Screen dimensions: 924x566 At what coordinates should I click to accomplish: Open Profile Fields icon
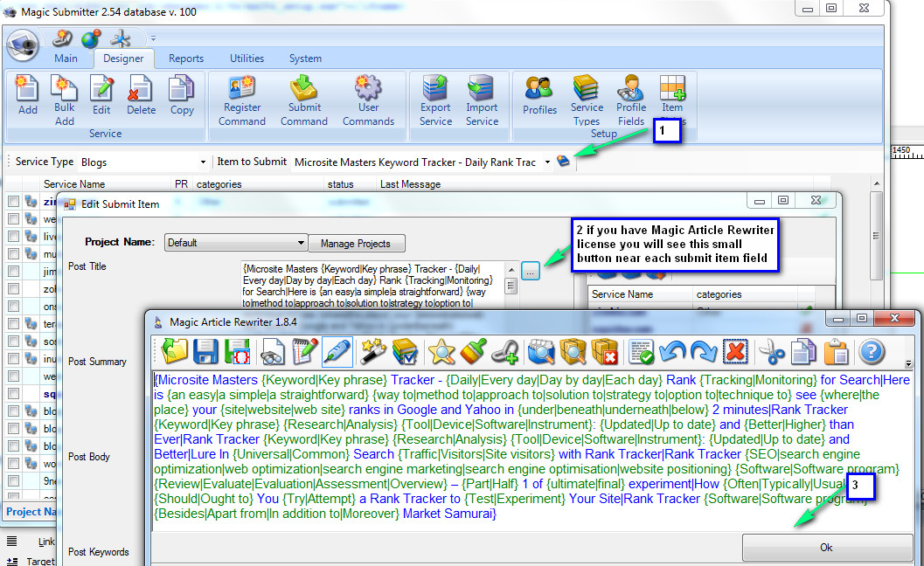click(x=631, y=100)
